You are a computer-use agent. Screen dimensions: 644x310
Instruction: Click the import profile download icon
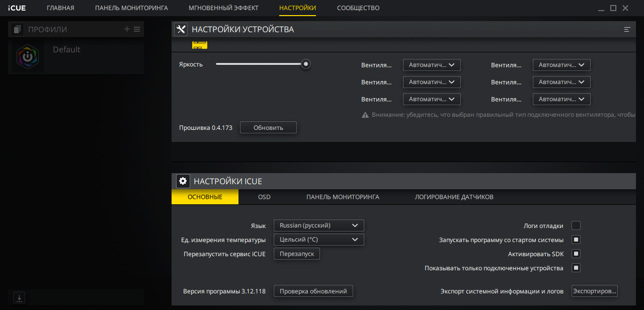[x=19, y=297]
